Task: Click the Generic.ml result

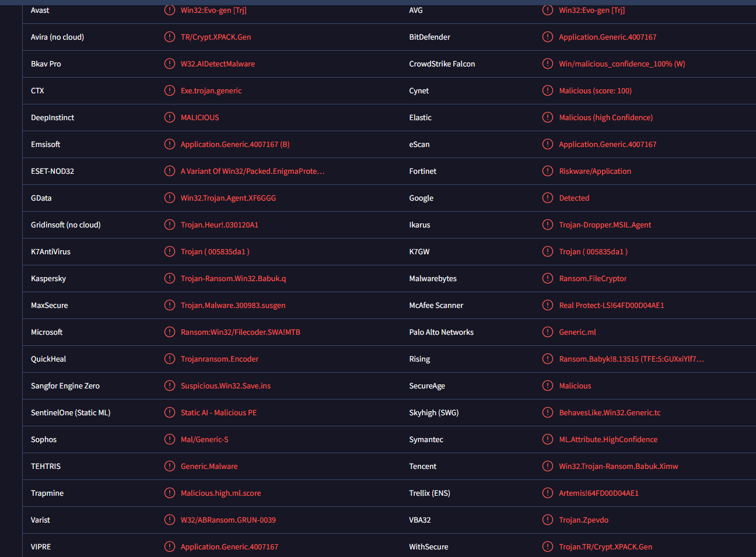Action: pyautogui.click(x=577, y=332)
